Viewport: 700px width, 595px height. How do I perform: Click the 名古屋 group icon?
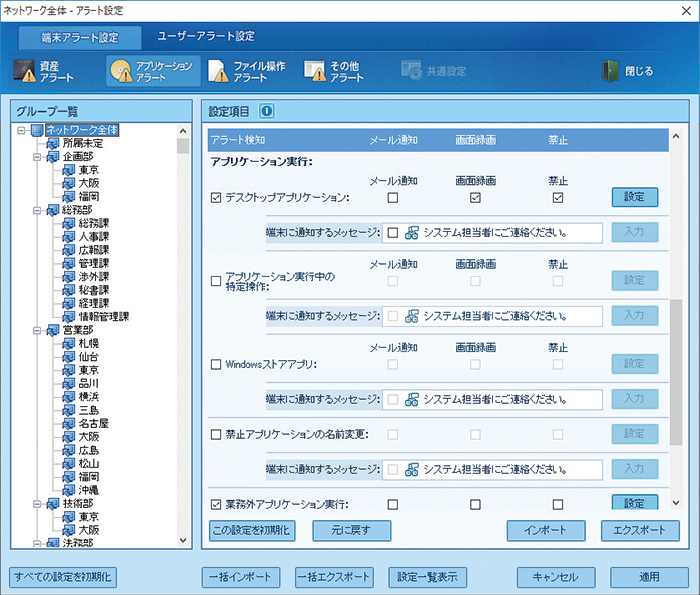coord(69,423)
